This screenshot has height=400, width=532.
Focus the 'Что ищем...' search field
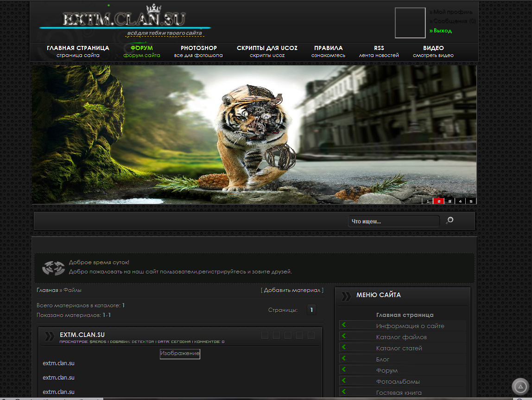click(393, 222)
